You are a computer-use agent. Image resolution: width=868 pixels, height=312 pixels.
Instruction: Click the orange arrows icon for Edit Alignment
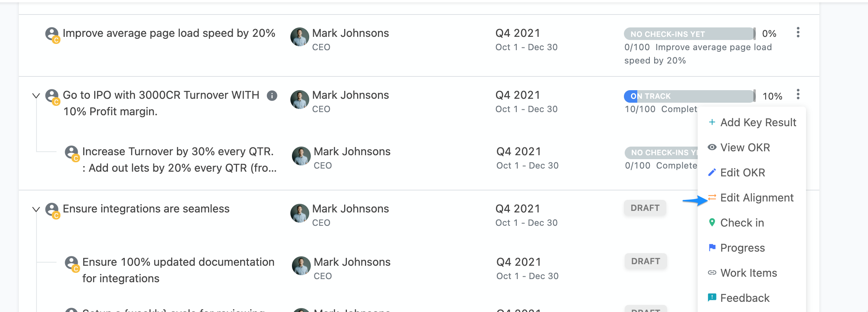click(712, 197)
